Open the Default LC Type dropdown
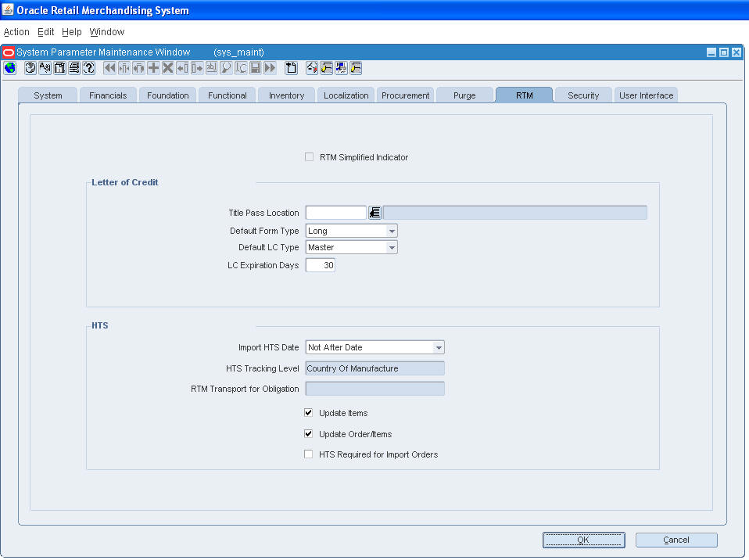Screen dimensions: 749x560 click(392, 247)
